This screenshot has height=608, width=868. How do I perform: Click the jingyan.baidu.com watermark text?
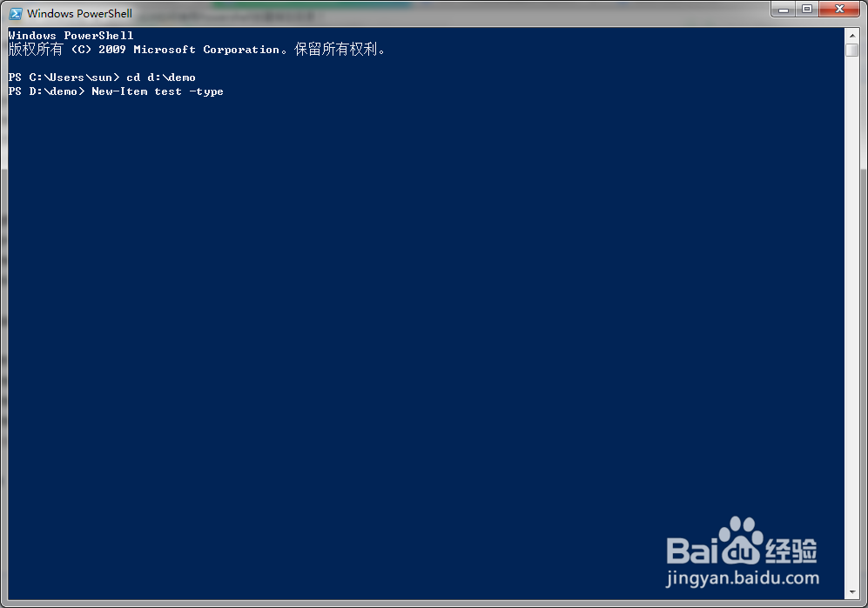[x=743, y=578]
